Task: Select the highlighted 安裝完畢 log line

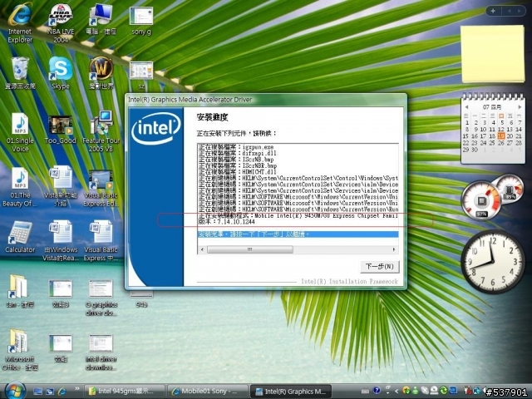Action: pyautogui.click(x=298, y=234)
